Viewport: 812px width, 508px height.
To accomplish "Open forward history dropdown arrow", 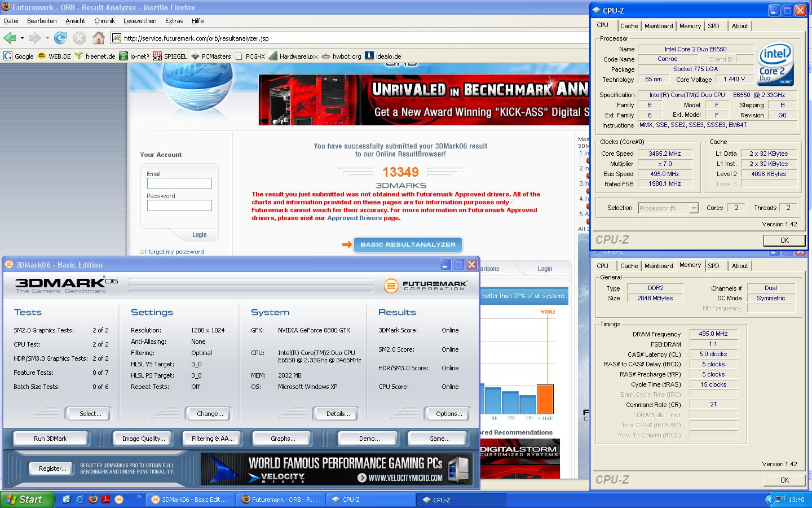I will (x=47, y=38).
